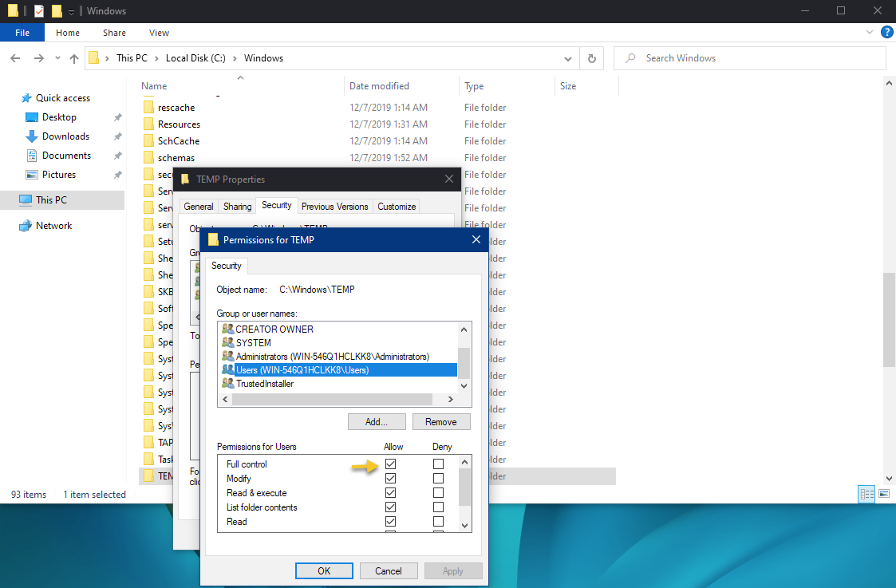Click the Network icon in sidebar
The width and height of the screenshot is (896, 588).
tap(26, 226)
